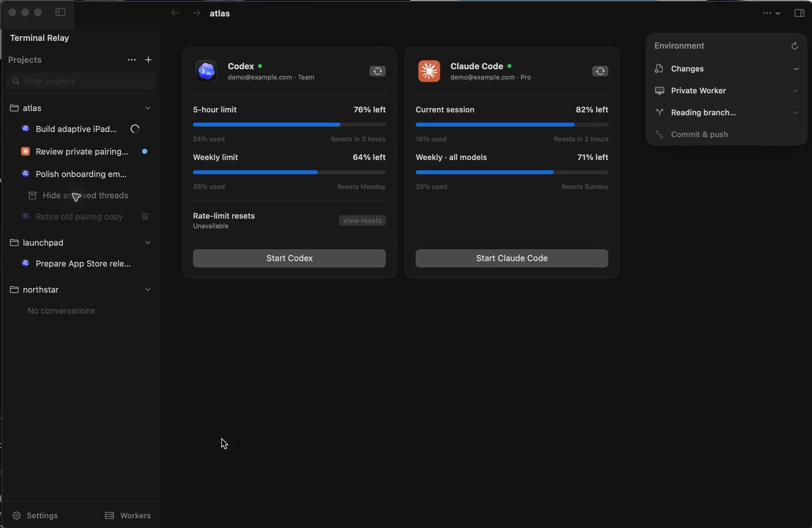
Task: Click the Private Worker monitor icon
Action: (659, 90)
